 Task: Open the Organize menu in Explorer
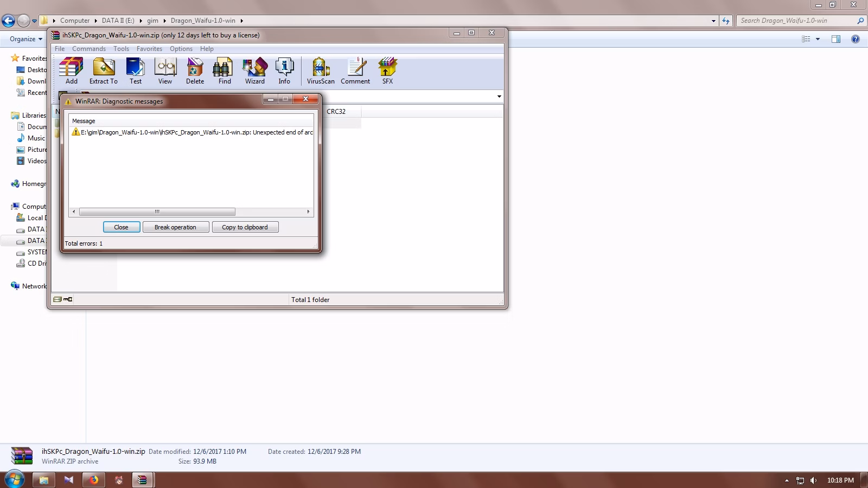coord(26,39)
